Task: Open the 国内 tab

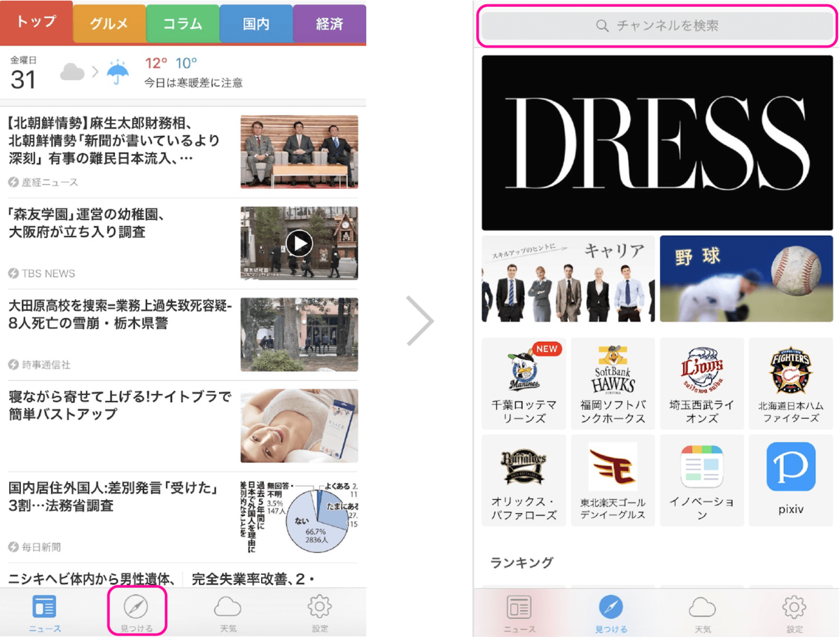Action: click(256, 24)
